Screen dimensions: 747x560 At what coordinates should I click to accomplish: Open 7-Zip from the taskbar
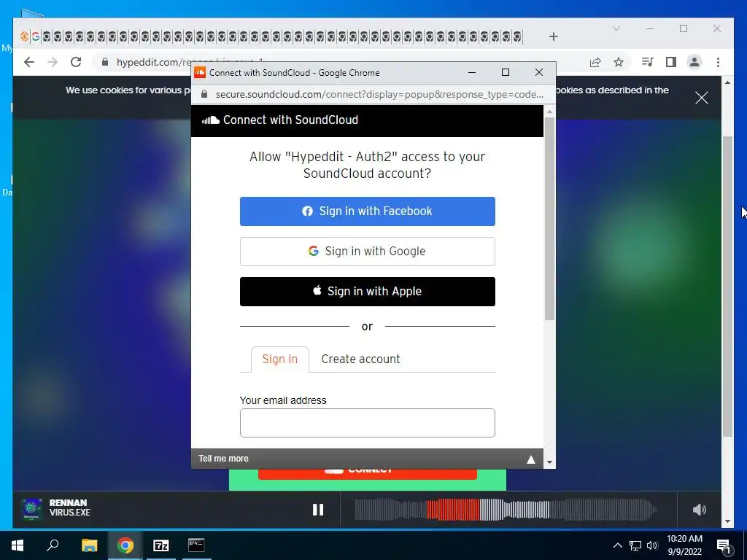[161, 545]
